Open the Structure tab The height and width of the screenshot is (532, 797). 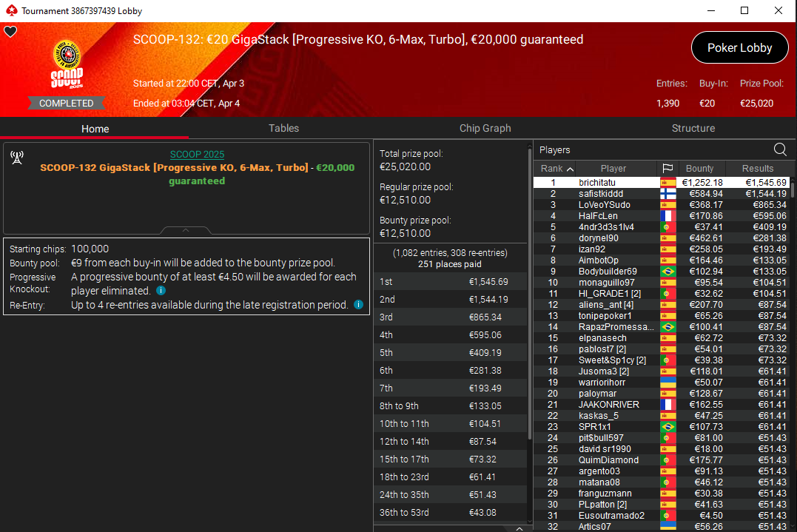click(x=693, y=128)
